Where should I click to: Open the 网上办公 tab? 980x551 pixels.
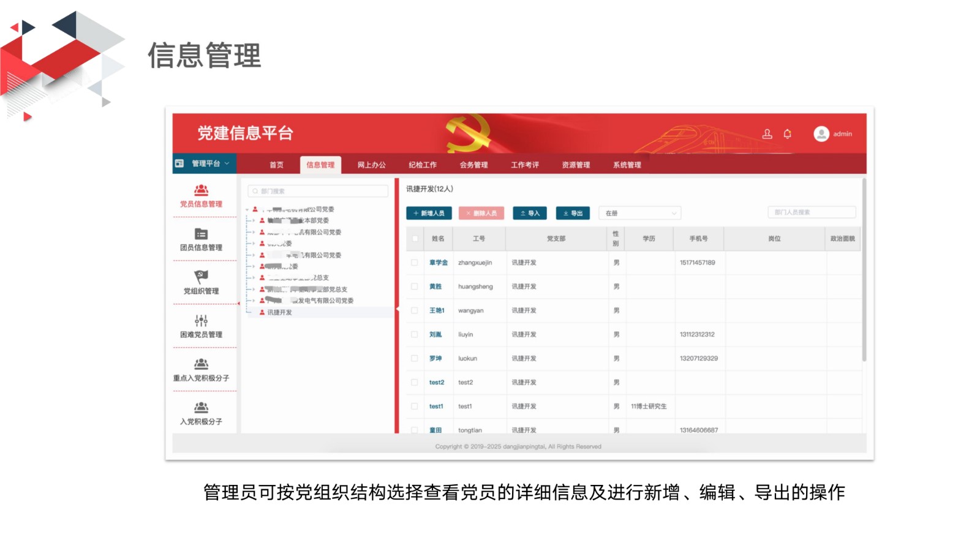coord(372,165)
